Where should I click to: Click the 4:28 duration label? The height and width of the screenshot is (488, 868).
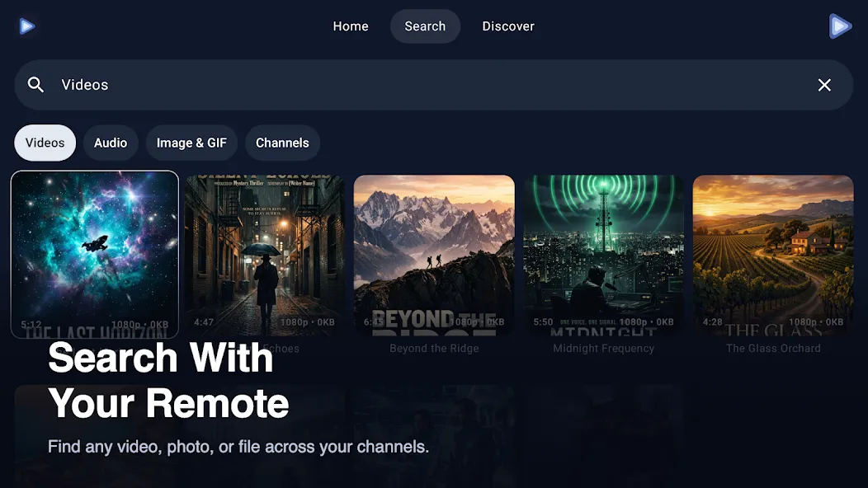(712, 322)
